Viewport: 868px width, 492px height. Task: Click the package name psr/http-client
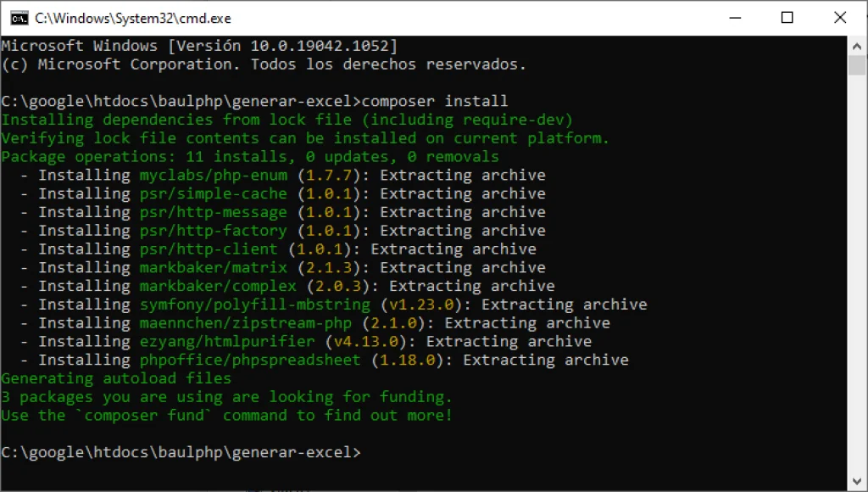(209, 249)
